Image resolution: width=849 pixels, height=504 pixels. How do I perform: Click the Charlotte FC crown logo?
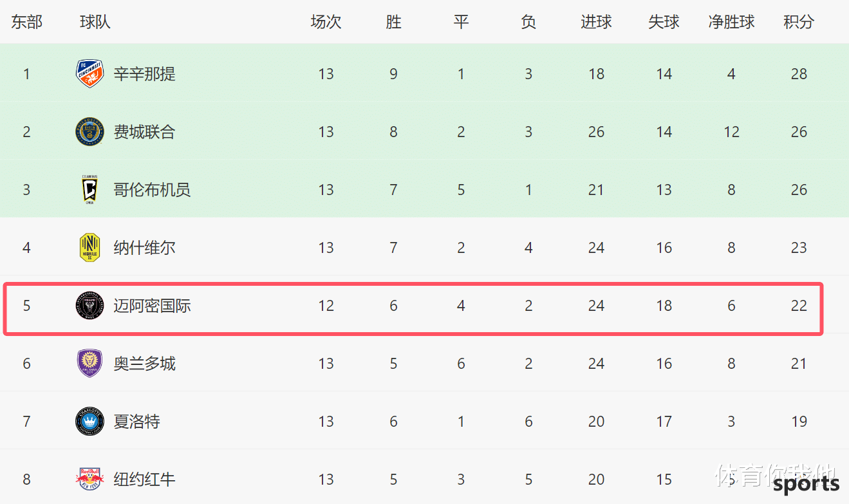tap(89, 421)
